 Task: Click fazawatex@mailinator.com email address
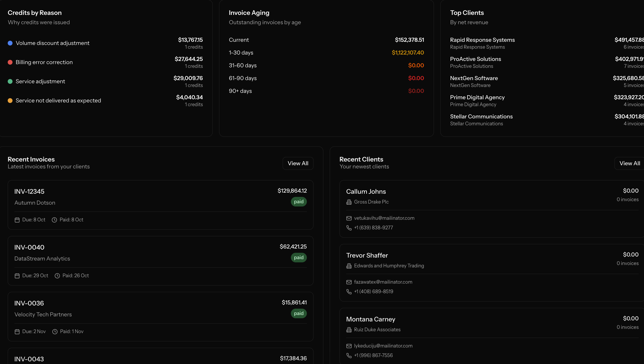[383, 282]
